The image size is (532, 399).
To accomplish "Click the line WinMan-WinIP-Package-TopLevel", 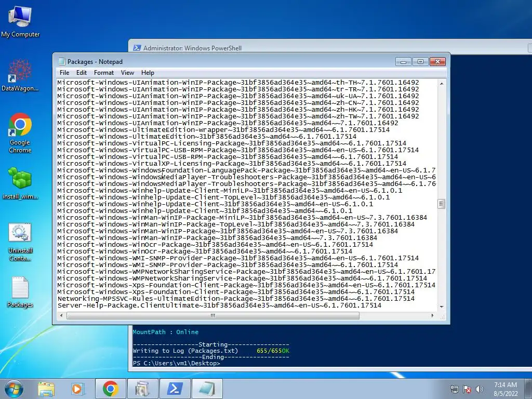I will [236, 224].
